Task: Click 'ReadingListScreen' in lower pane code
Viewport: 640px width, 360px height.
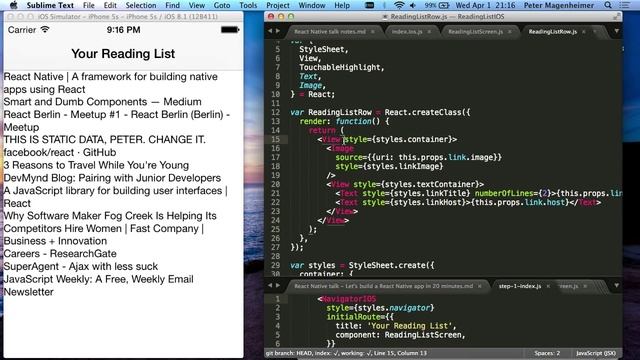Action: pyautogui.click(x=422, y=335)
